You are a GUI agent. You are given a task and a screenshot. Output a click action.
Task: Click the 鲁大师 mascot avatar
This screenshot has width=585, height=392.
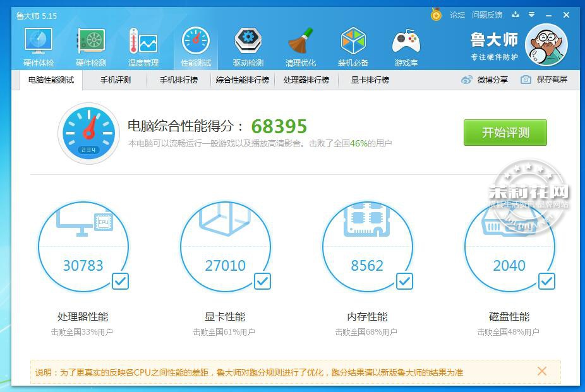pyautogui.click(x=546, y=45)
